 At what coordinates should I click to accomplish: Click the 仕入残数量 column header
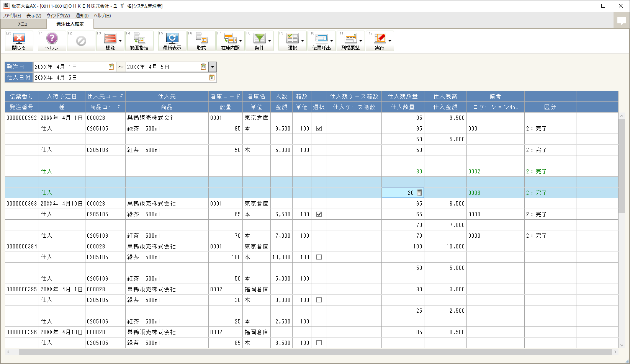(x=403, y=96)
